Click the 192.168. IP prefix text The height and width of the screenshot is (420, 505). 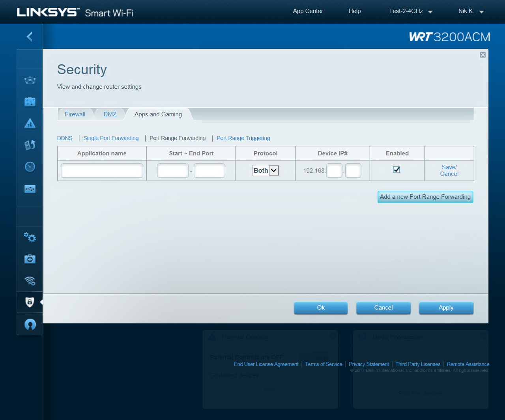tap(314, 171)
